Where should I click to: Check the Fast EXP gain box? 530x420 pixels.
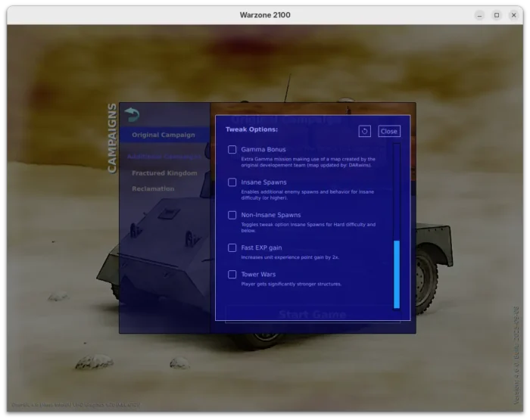[232, 247]
